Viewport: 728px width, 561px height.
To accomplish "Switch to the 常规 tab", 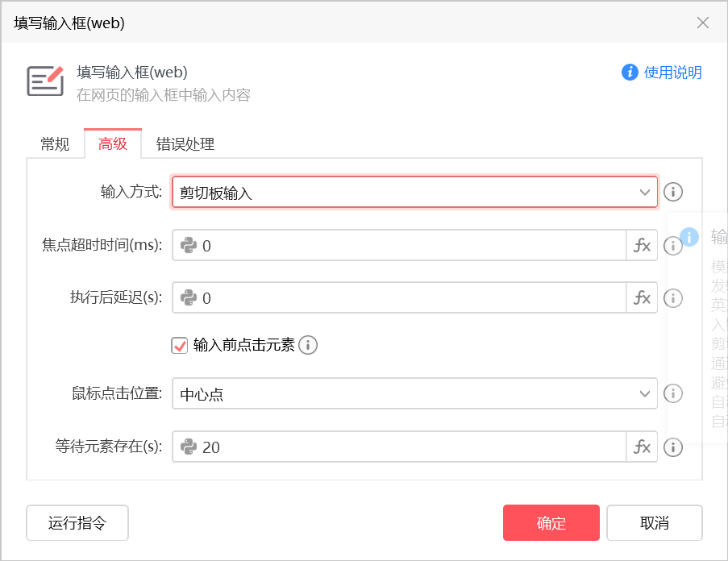I will (x=55, y=145).
